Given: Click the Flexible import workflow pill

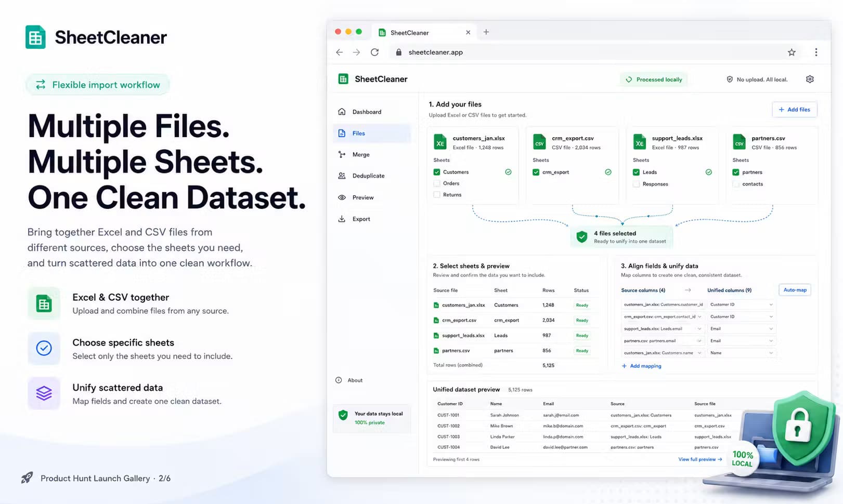Looking at the screenshot, I should click(98, 85).
